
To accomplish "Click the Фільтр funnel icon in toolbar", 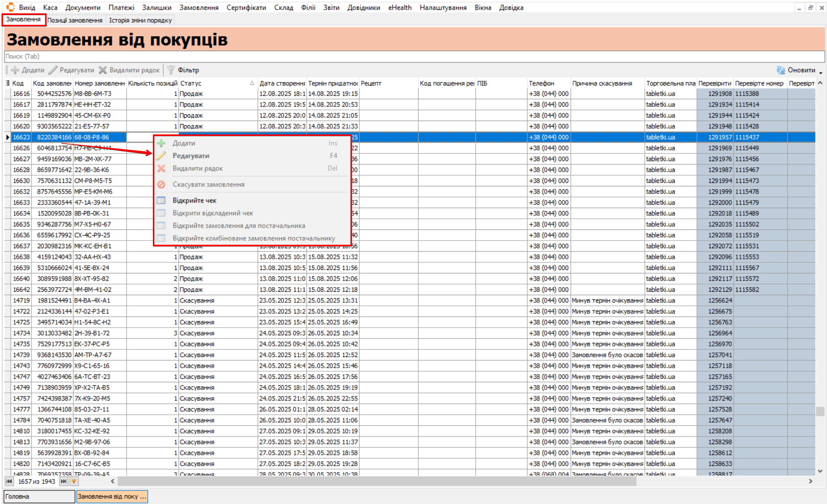I will [171, 70].
